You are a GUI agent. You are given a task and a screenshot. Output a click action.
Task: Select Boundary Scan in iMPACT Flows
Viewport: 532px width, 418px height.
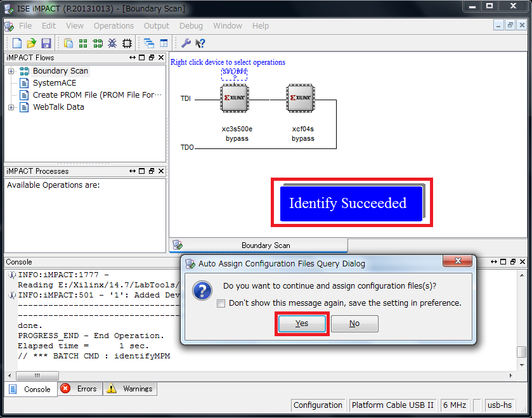(x=60, y=71)
